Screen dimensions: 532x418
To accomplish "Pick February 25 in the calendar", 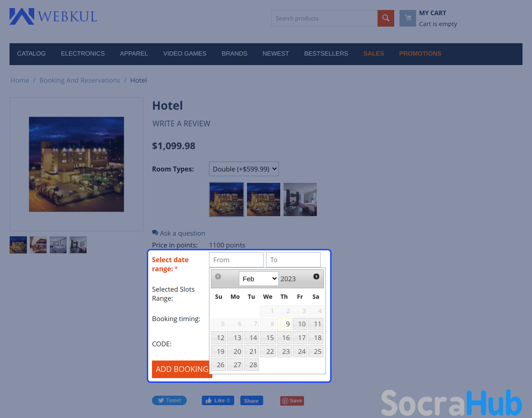I will click(x=316, y=351).
